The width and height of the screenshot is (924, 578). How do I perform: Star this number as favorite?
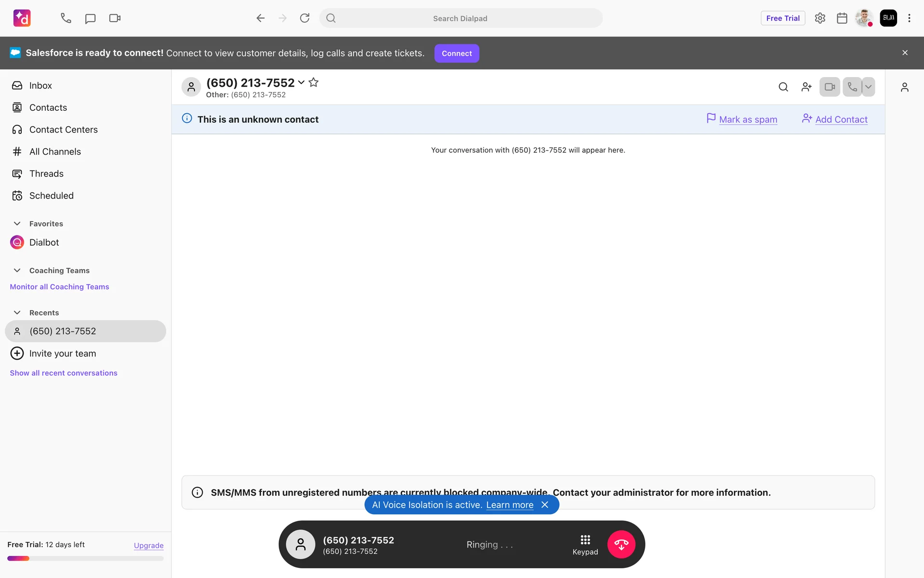(313, 82)
